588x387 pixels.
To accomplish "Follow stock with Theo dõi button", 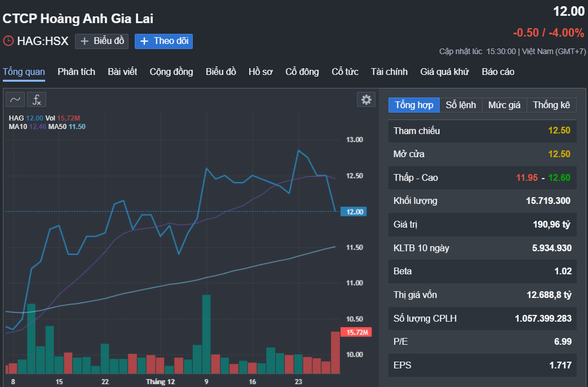I will tap(164, 41).
